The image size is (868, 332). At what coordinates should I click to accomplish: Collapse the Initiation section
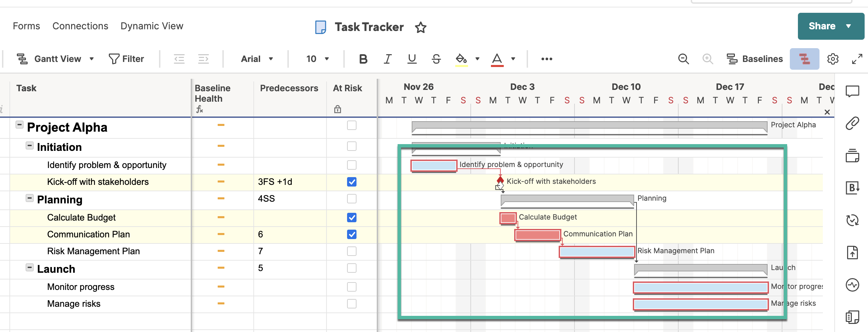(x=30, y=146)
